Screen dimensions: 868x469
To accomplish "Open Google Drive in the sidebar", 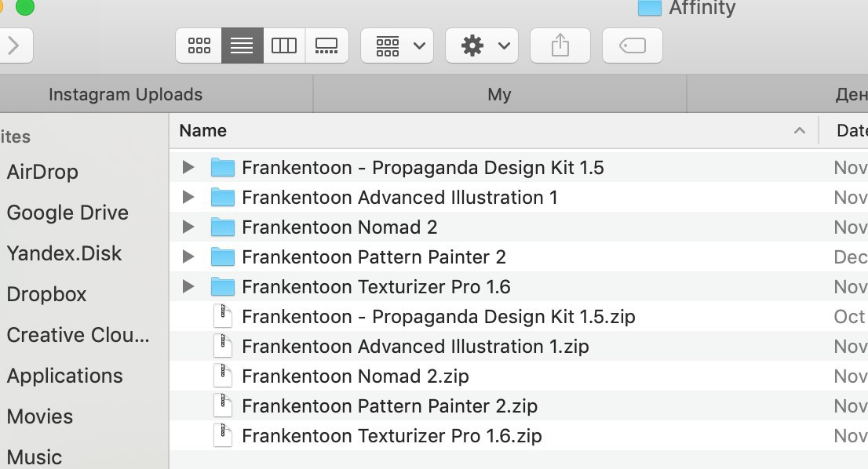I will (x=67, y=213).
